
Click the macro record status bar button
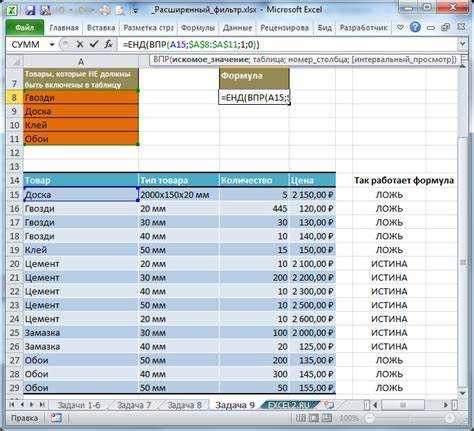pyautogui.click(x=56, y=418)
